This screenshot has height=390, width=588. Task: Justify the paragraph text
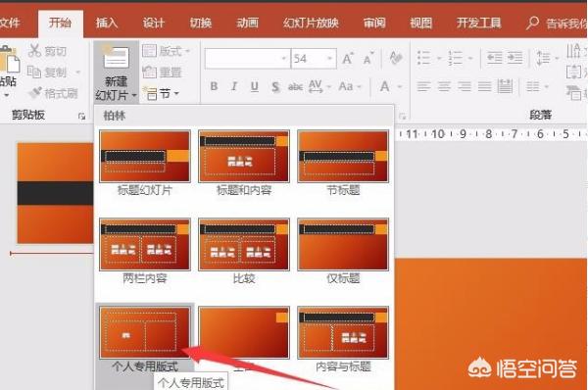pyautogui.click(x=484, y=86)
